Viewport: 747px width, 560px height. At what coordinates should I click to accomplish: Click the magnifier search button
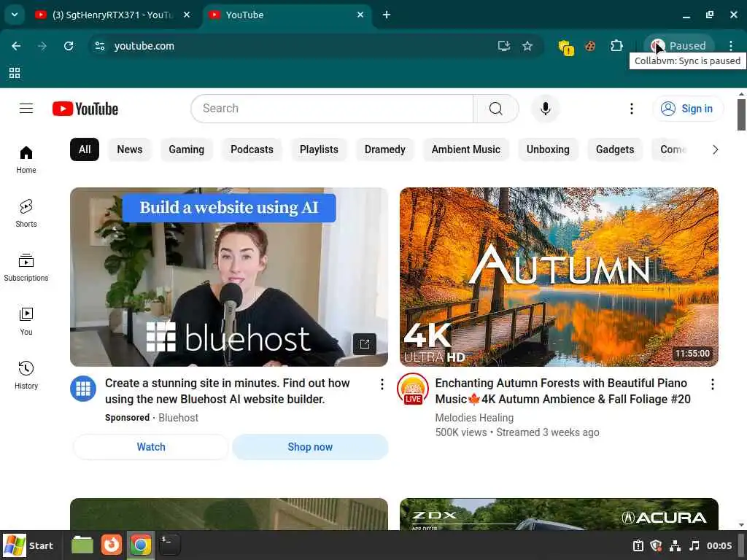tap(496, 109)
